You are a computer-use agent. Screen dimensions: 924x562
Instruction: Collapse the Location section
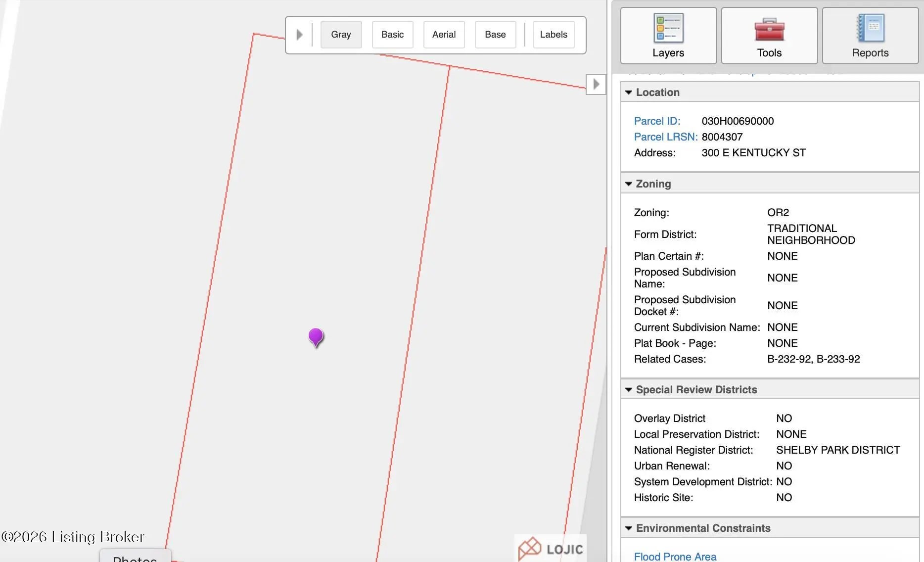pyautogui.click(x=629, y=93)
